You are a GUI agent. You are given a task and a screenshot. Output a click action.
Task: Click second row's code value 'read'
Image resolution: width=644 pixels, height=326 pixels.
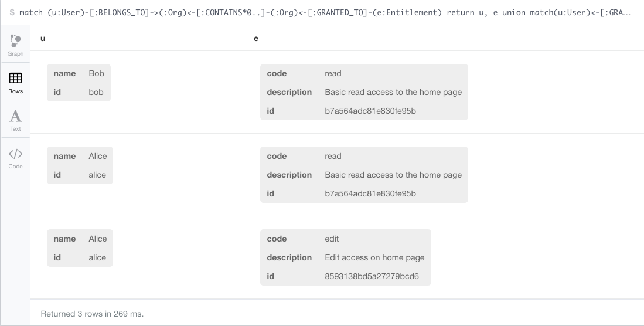pyautogui.click(x=333, y=156)
